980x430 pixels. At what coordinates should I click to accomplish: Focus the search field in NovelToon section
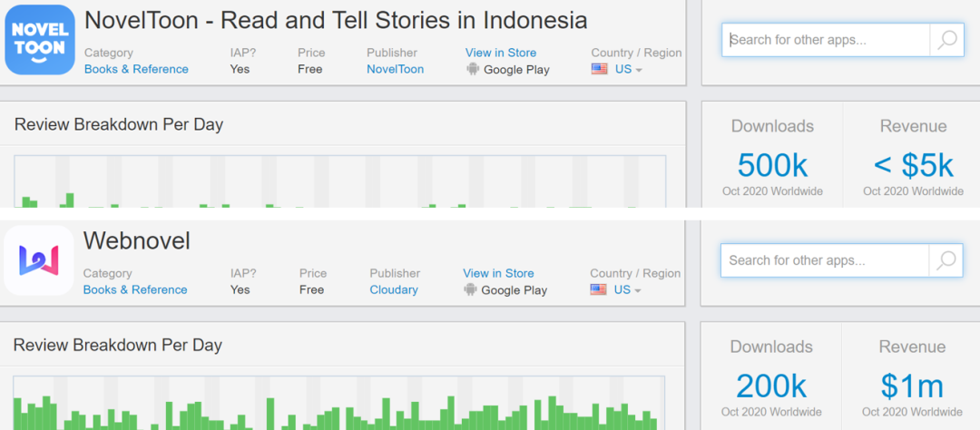coord(826,40)
